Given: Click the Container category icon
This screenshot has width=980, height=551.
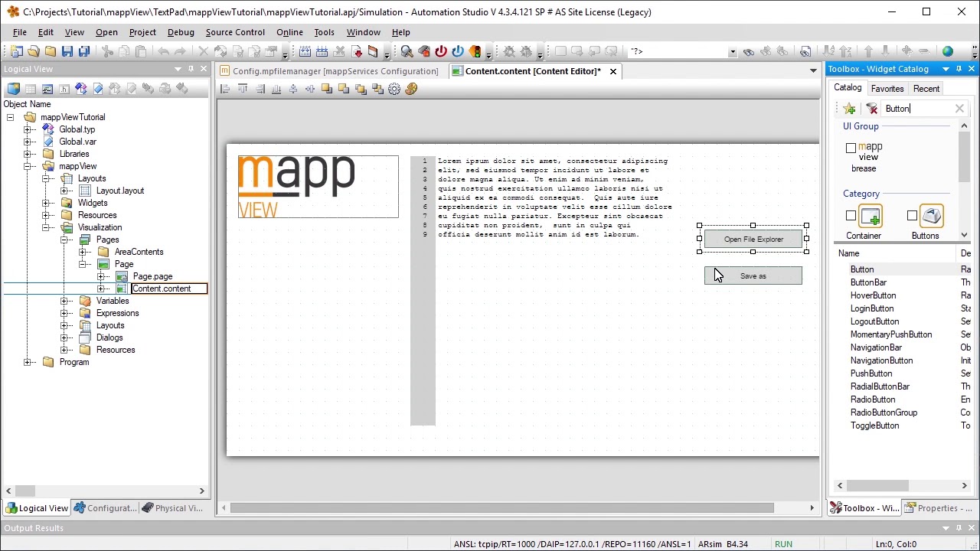Looking at the screenshot, I should (x=871, y=217).
